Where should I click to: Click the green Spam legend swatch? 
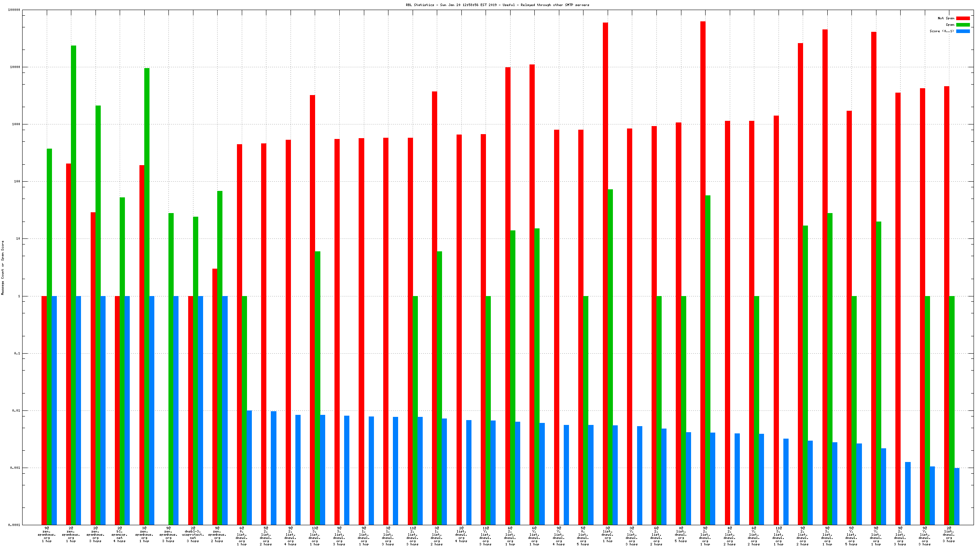coord(963,25)
